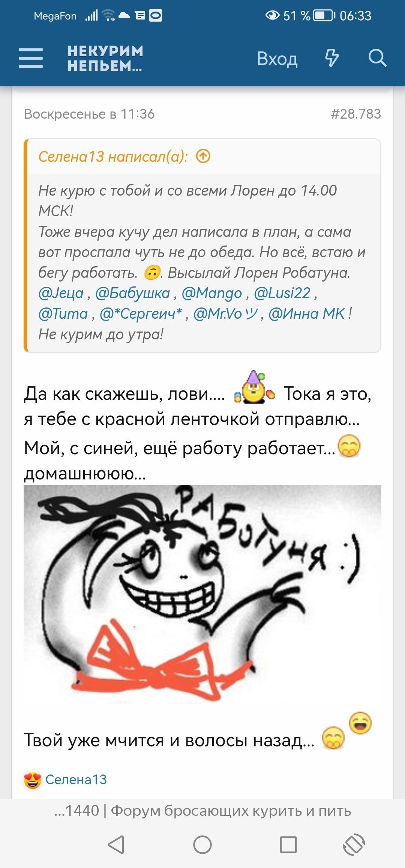Screen dimensions: 405x868
Task: Open the lightning bolt new-posts icon
Action: coord(331,58)
